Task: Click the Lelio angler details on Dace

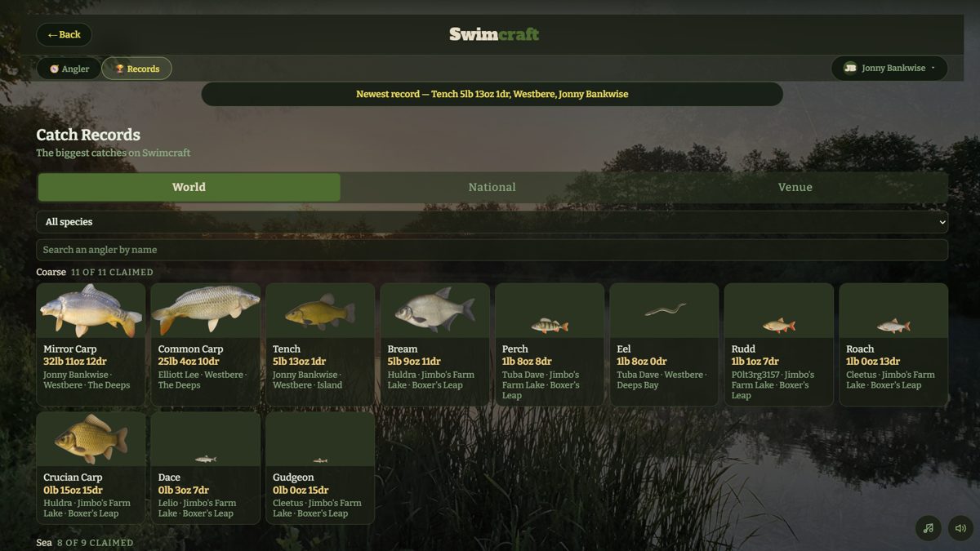Action: 197,509
